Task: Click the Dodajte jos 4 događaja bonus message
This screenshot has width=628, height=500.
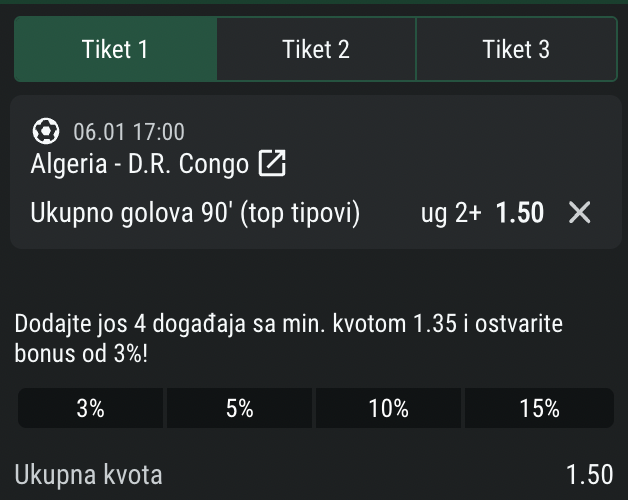Action: (290, 338)
